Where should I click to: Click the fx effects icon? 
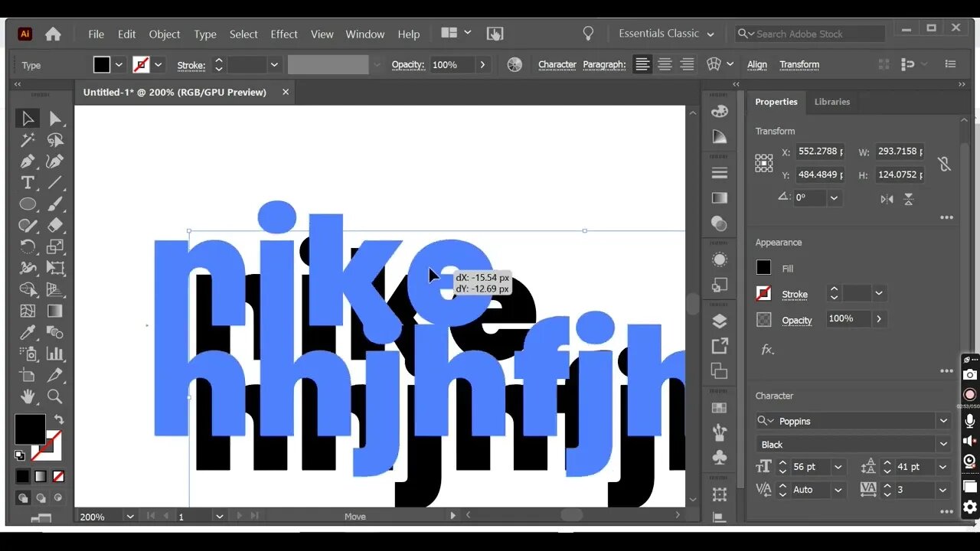point(767,350)
